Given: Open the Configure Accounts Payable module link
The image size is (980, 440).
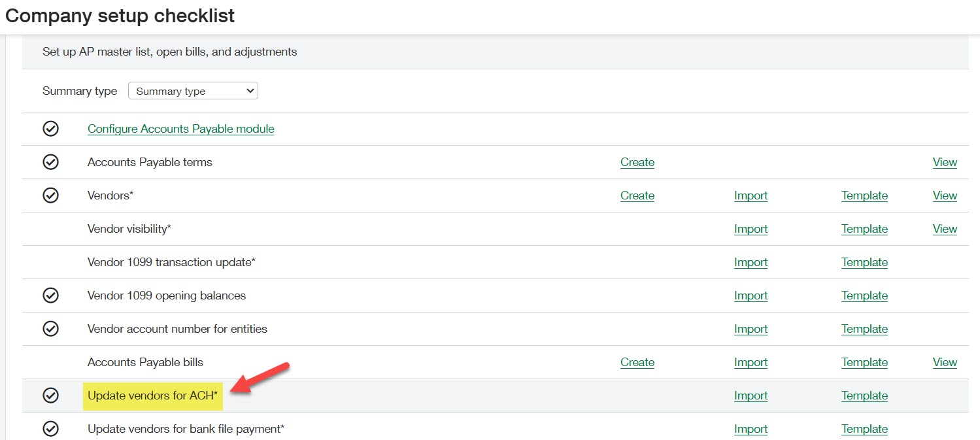Looking at the screenshot, I should (180, 129).
